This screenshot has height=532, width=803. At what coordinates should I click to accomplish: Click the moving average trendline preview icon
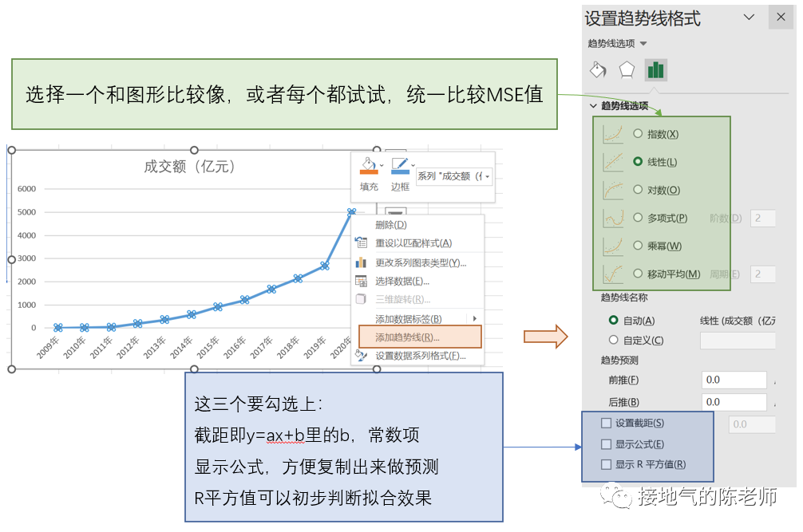pos(613,274)
